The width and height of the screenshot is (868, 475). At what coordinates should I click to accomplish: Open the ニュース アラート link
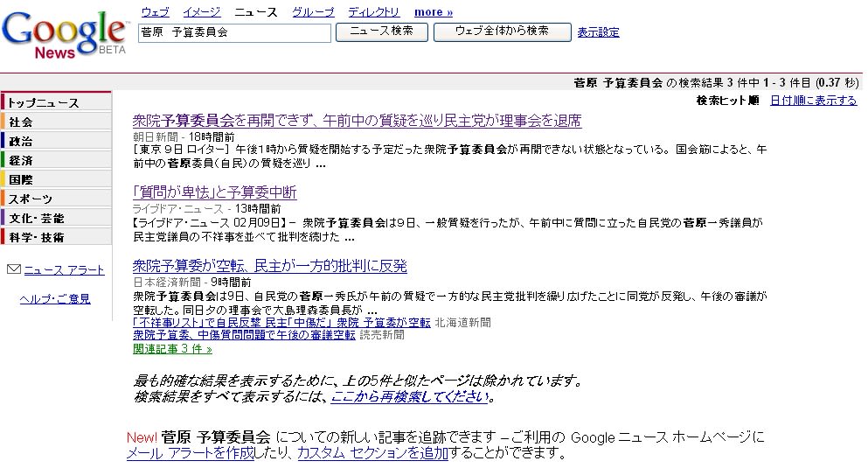(64, 270)
